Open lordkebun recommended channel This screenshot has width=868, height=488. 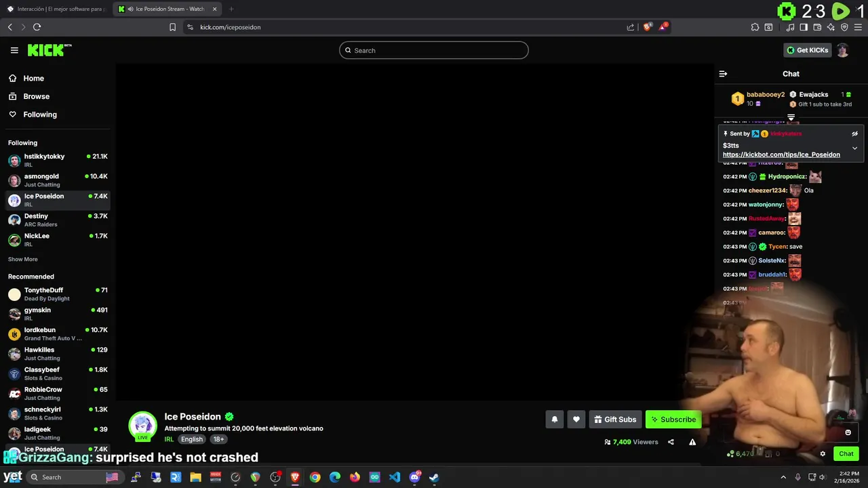coord(58,333)
